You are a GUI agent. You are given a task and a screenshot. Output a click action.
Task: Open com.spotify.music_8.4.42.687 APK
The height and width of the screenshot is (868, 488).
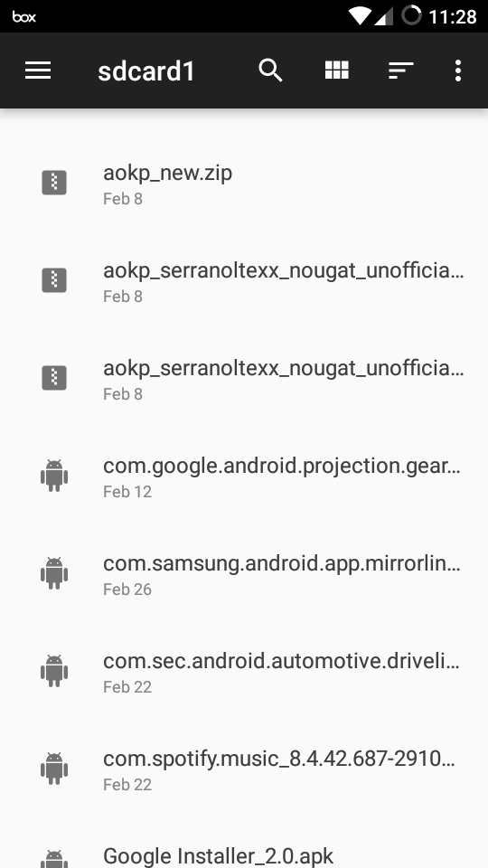click(x=244, y=769)
